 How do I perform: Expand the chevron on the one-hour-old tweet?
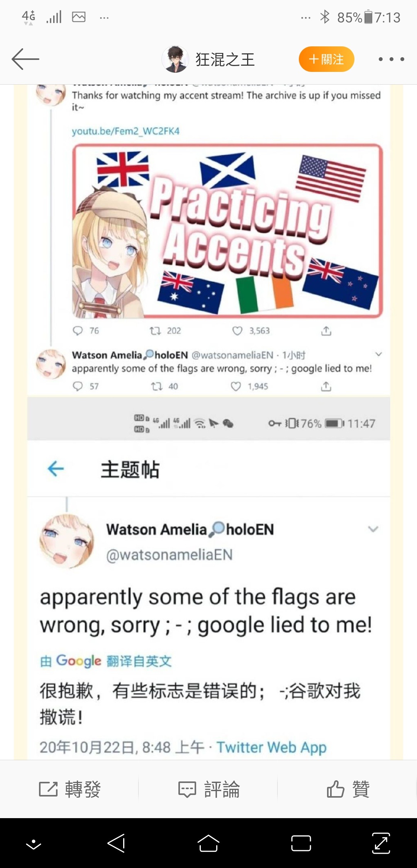point(379,354)
